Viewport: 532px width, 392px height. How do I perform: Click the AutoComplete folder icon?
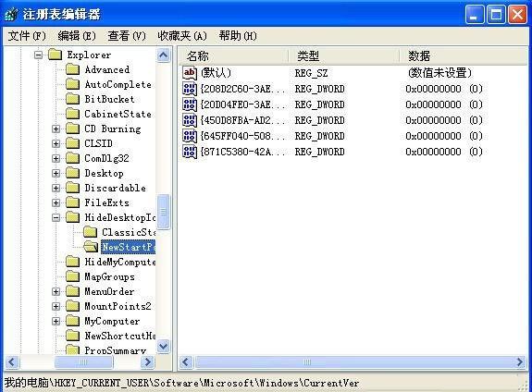[72, 84]
